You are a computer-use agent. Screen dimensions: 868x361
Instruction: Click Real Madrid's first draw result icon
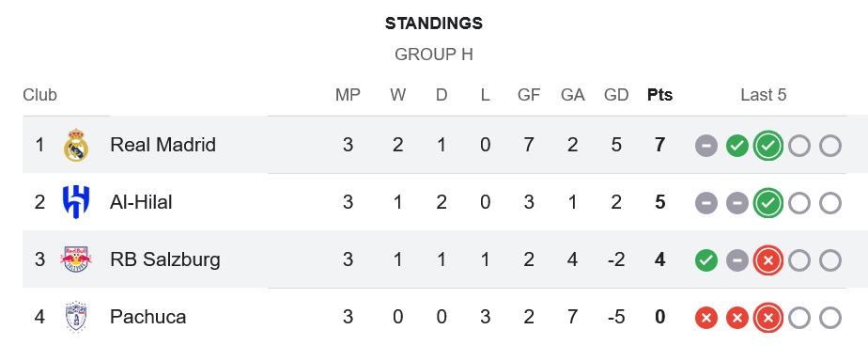point(706,146)
